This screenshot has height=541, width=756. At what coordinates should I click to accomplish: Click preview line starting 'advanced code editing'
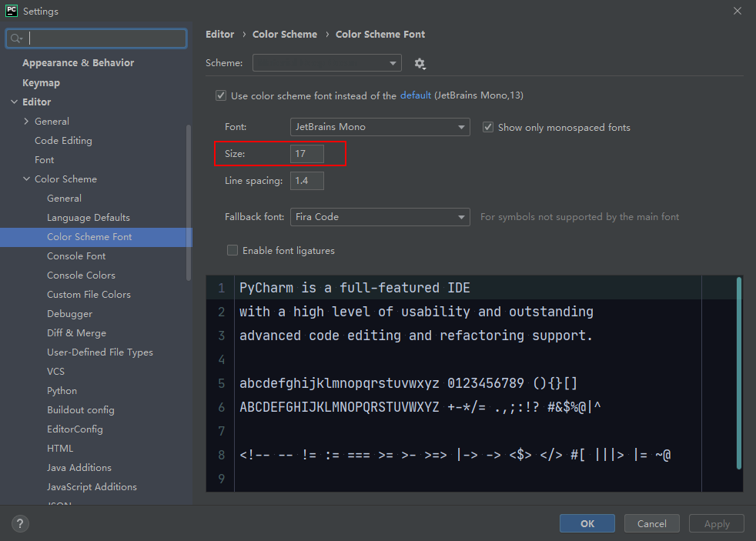point(416,336)
